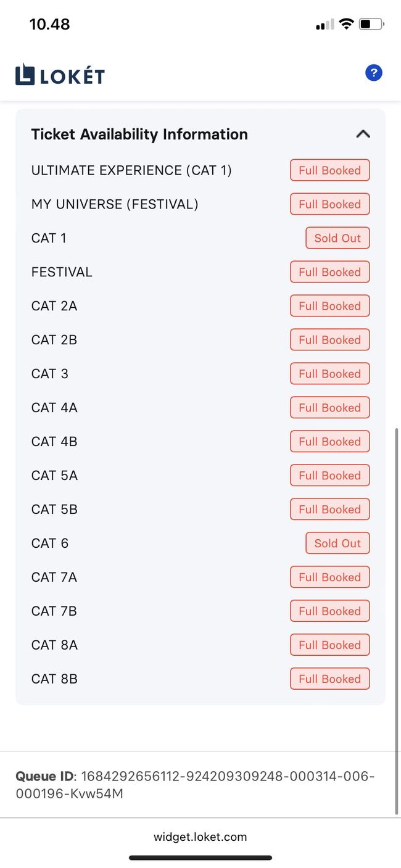Tap the Queue ID text
Viewport: 401px width, 868px height.
[195, 785]
